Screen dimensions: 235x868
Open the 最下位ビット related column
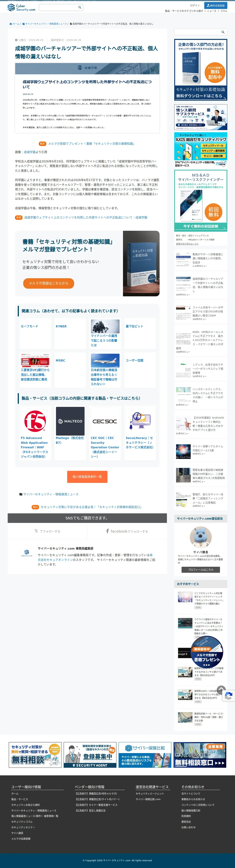click(134, 326)
